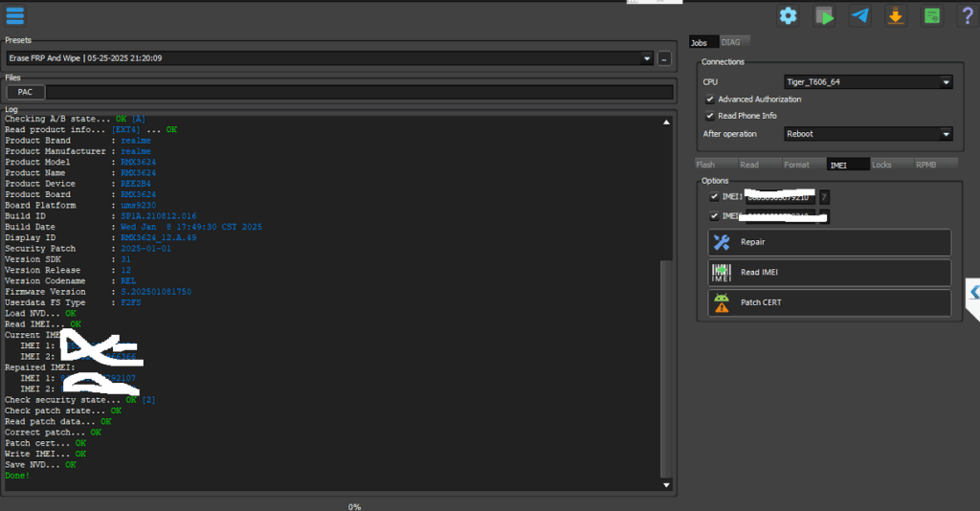980x511 pixels.
Task: Click the Patch CERT button
Action: (x=829, y=303)
